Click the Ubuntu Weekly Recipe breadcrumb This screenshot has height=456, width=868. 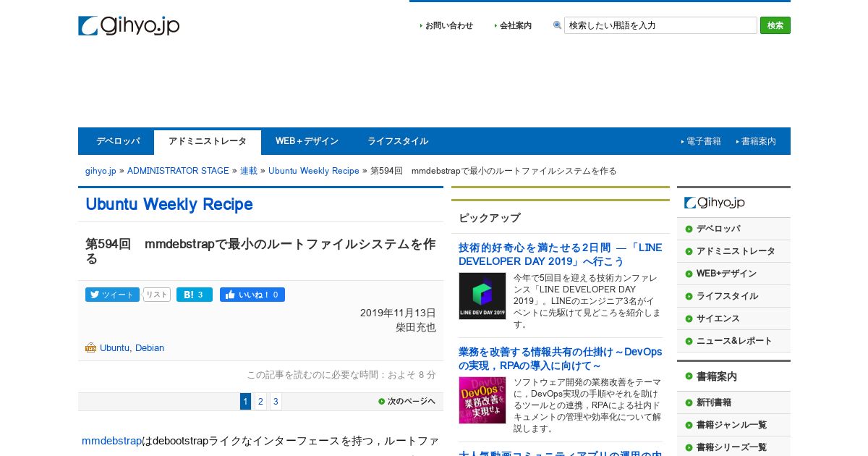click(314, 171)
